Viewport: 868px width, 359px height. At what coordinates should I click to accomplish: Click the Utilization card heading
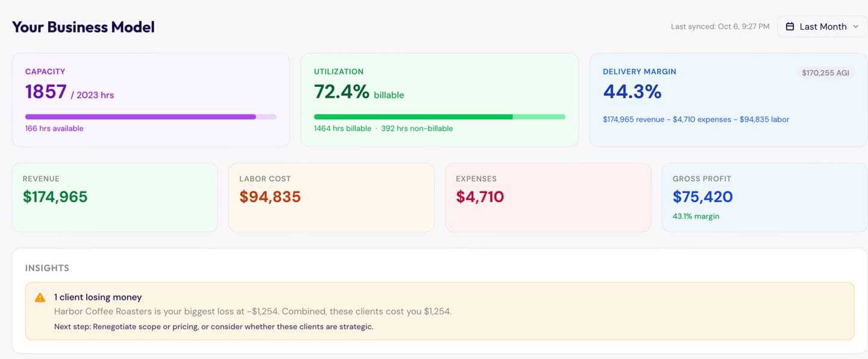coord(339,71)
